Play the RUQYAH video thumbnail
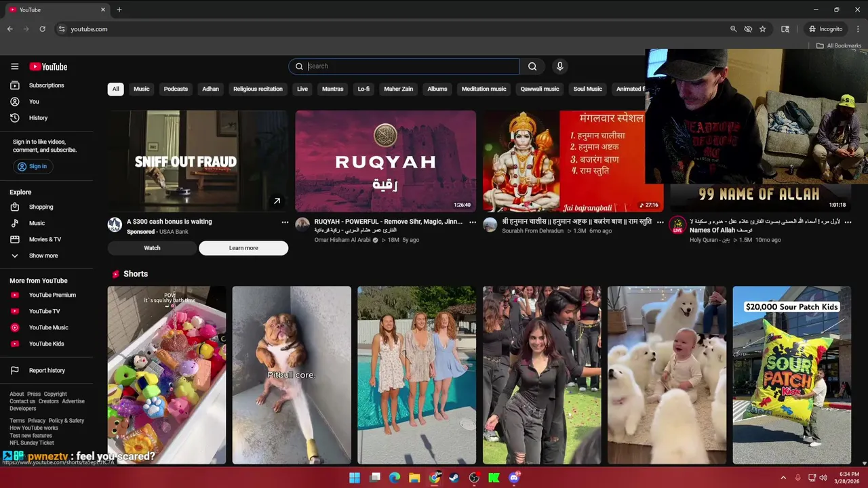This screenshot has width=868, height=488. (x=385, y=161)
